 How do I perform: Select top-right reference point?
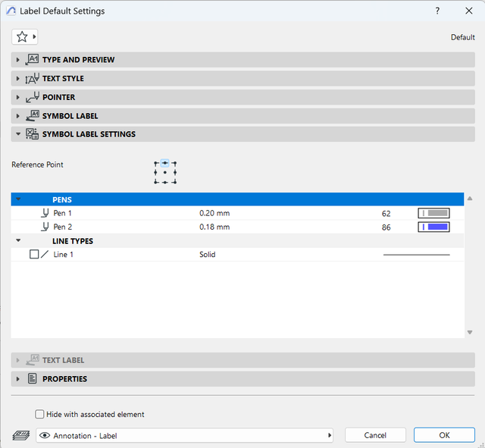point(174,164)
